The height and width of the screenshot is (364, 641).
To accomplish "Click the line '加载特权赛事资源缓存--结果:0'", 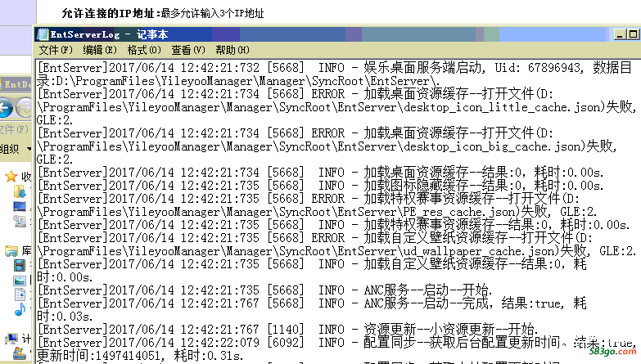I will pyautogui.click(x=333, y=225).
